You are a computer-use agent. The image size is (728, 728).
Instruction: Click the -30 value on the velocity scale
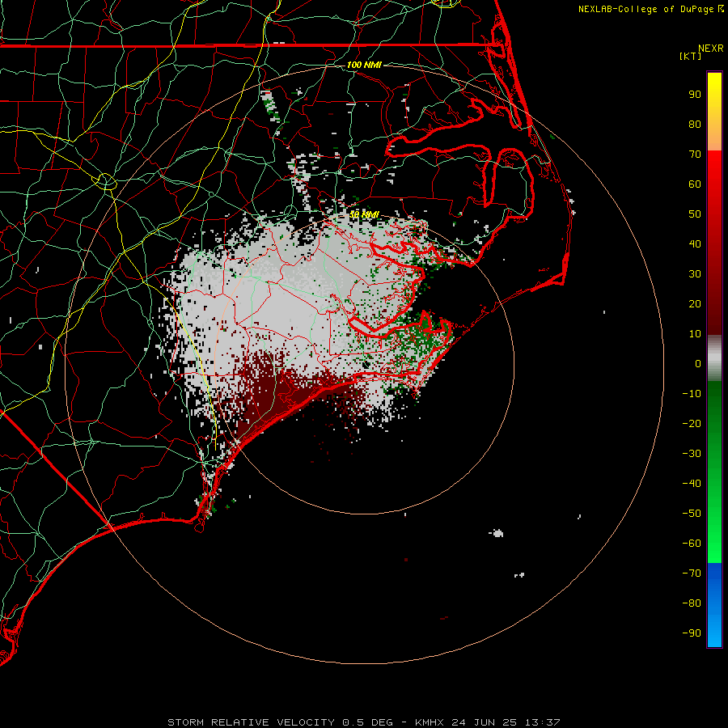[692, 454]
